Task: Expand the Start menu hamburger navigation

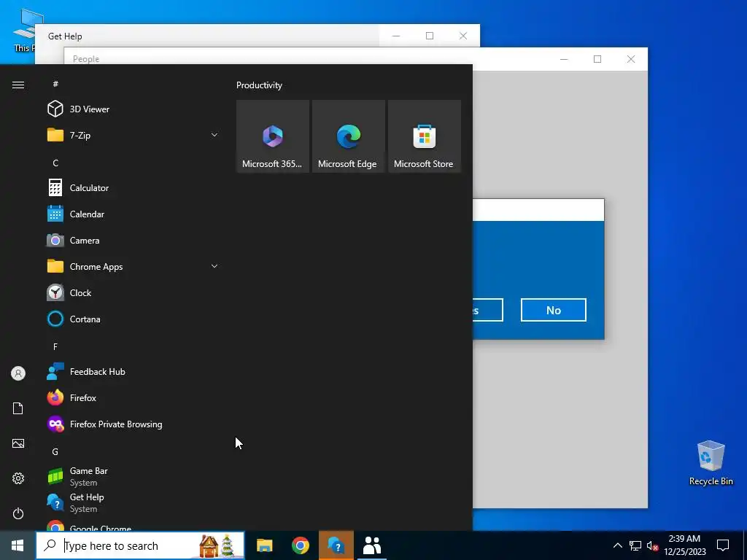Action: [x=18, y=85]
